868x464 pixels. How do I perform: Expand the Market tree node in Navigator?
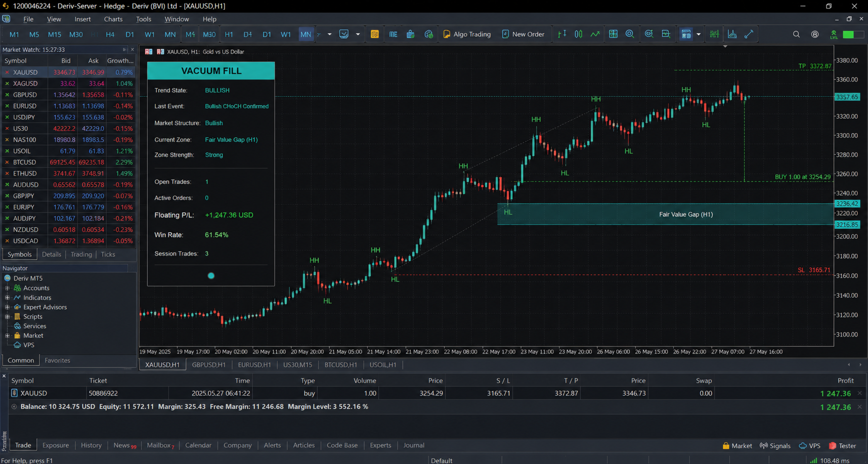7,335
